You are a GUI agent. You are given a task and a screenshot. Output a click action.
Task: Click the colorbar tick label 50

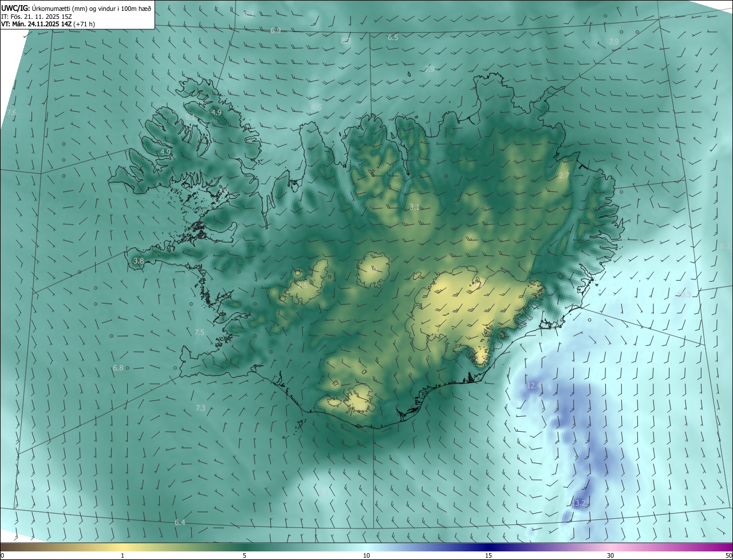(x=728, y=555)
